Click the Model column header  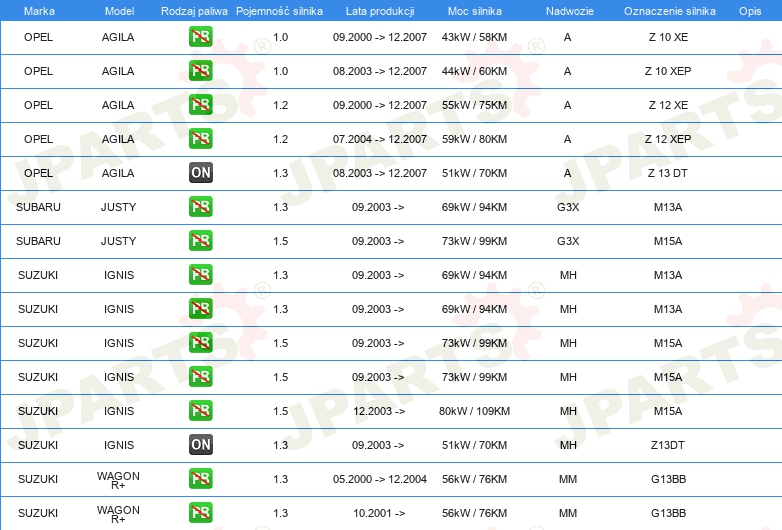click(x=119, y=11)
